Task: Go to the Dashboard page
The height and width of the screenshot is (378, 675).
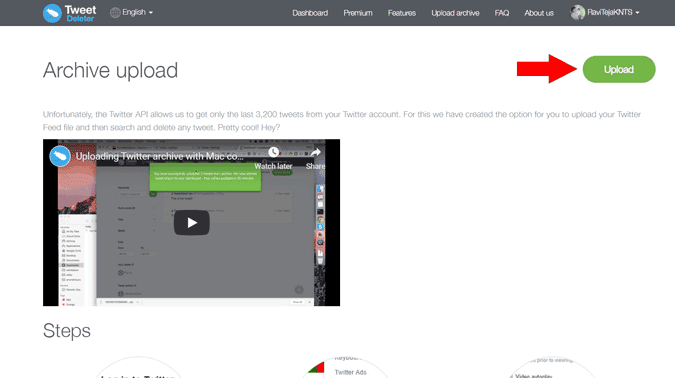Action: [310, 13]
